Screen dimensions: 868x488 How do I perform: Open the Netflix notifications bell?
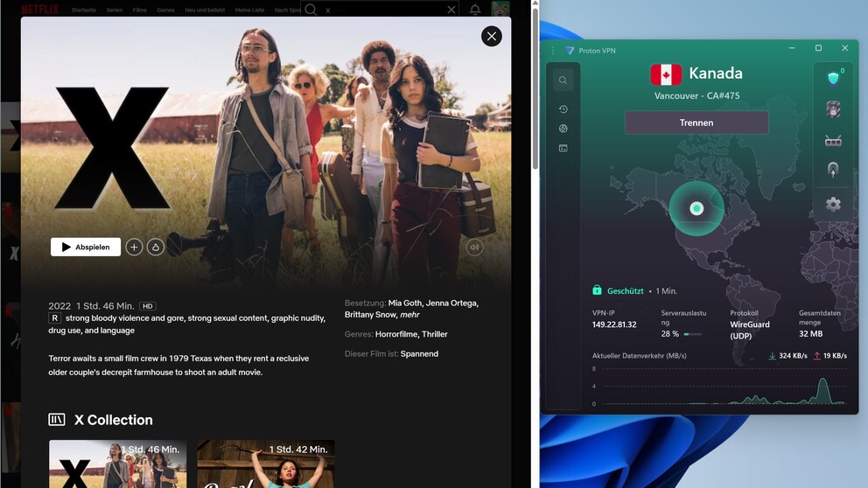475,10
